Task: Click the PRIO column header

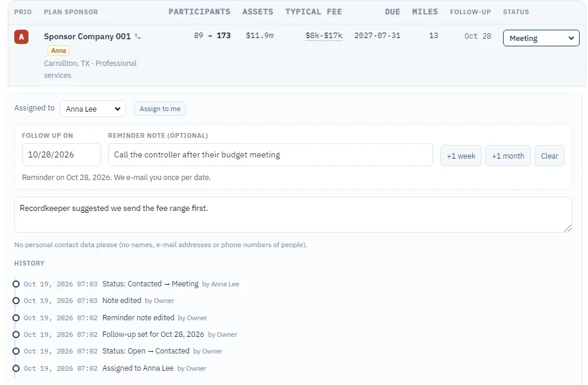Action: (x=23, y=12)
